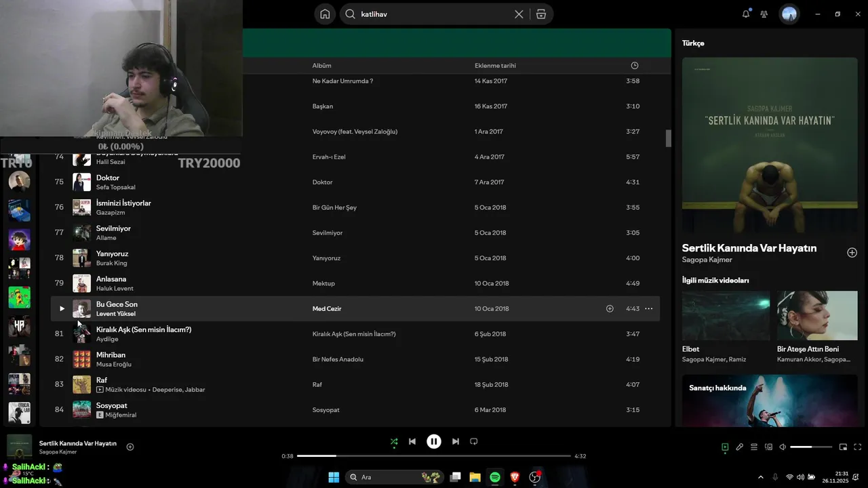
Task: Click album Ervah-ı Ezel
Action: 329,157
